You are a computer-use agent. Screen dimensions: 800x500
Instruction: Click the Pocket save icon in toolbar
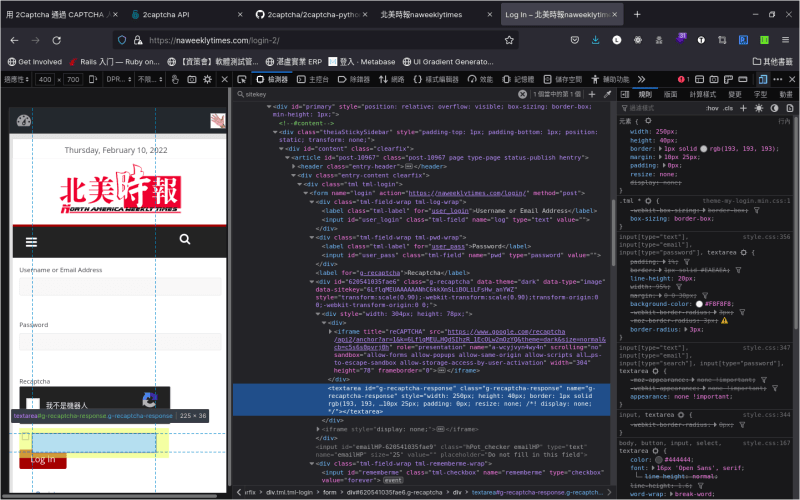[574, 40]
